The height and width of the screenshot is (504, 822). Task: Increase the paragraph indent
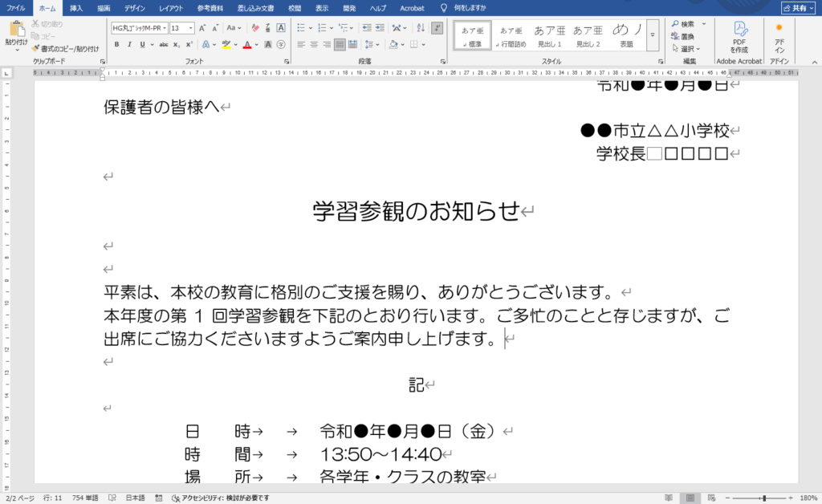click(x=380, y=28)
